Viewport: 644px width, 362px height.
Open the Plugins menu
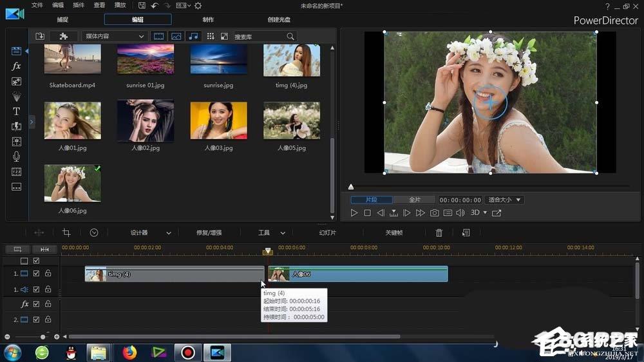click(79, 5)
